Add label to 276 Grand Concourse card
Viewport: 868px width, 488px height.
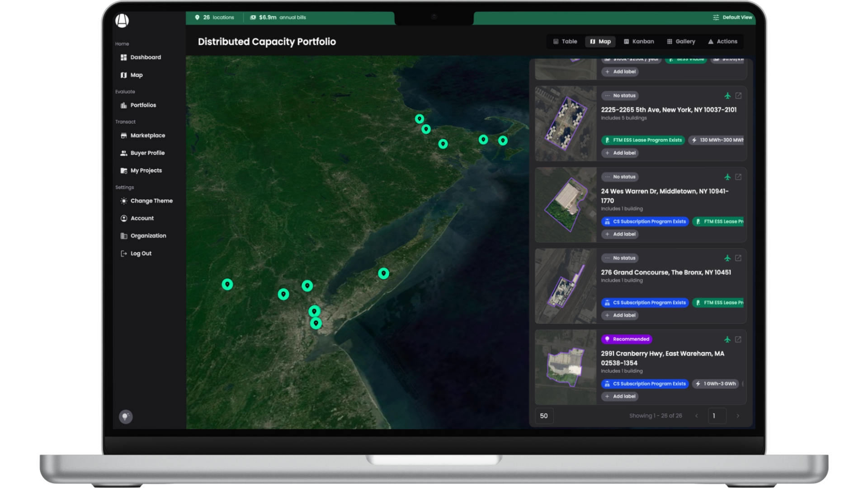(620, 315)
